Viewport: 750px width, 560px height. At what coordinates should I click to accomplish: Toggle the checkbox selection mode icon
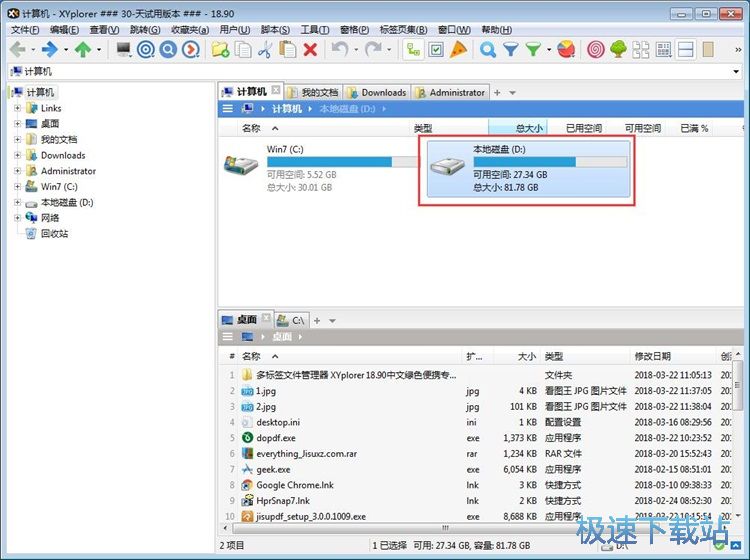point(436,49)
